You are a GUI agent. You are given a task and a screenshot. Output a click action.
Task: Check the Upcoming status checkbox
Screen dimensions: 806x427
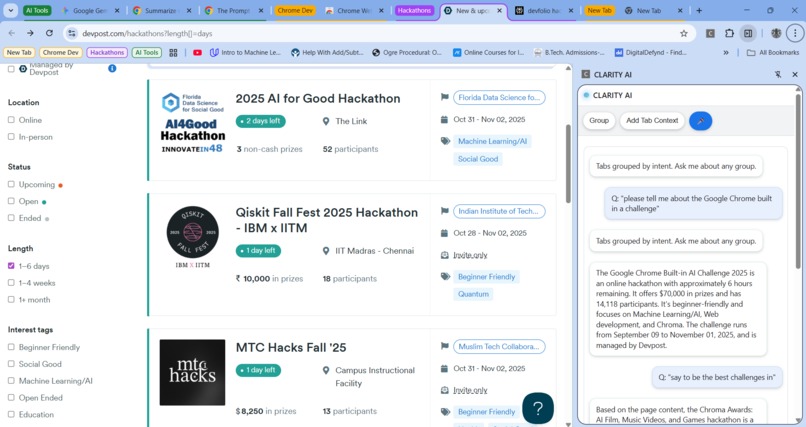(x=11, y=184)
